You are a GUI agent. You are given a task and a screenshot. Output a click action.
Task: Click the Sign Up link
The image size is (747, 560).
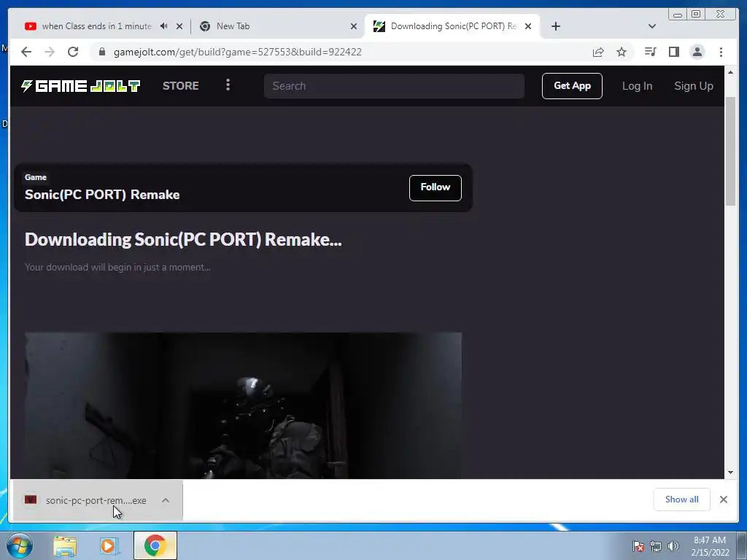point(694,86)
